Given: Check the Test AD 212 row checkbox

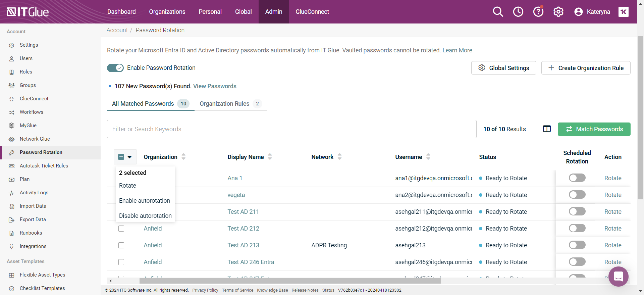Looking at the screenshot, I should tap(121, 229).
